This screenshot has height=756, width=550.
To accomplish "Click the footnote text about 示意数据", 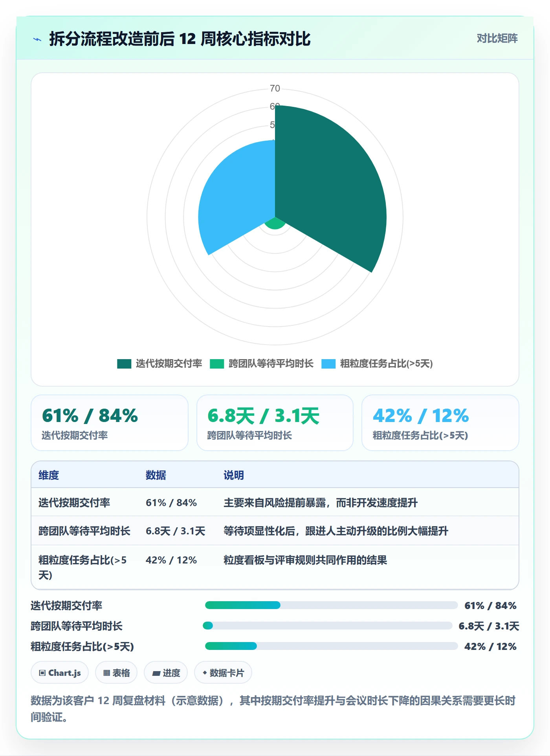I will click(x=273, y=708).
